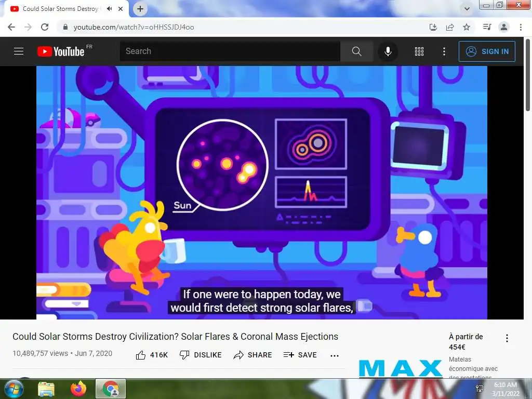532x399 pixels.
Task: Open File Explorer from taskbar
Action: click(46, 389)
